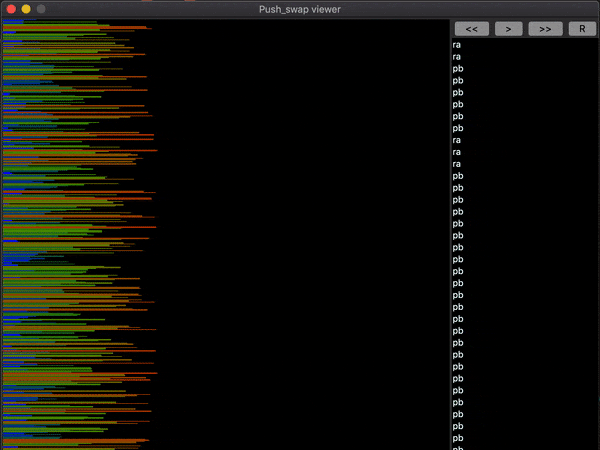Select the last 'ra' entry in the list
The width and height of the screenshot is (600, 450).
(x=457, y=164)
